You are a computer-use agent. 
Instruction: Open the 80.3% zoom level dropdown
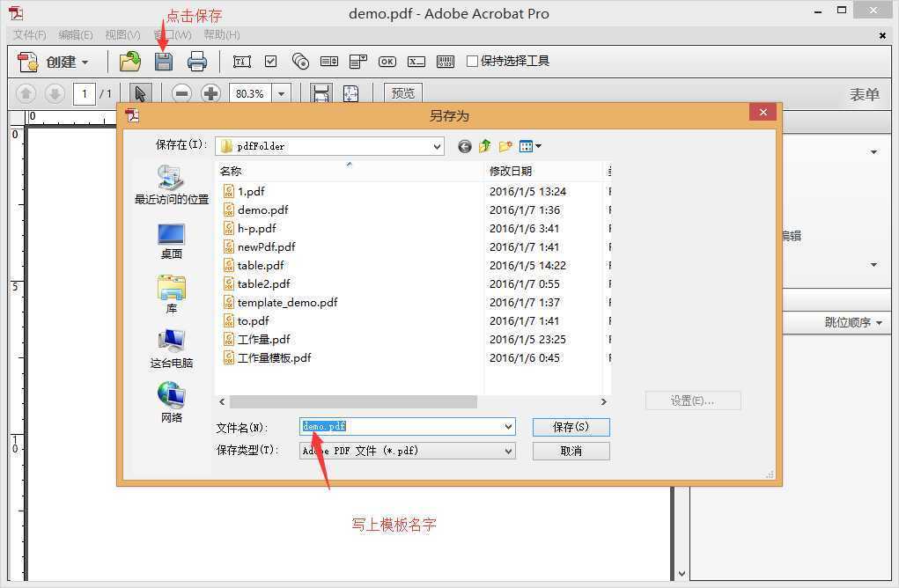282,93
